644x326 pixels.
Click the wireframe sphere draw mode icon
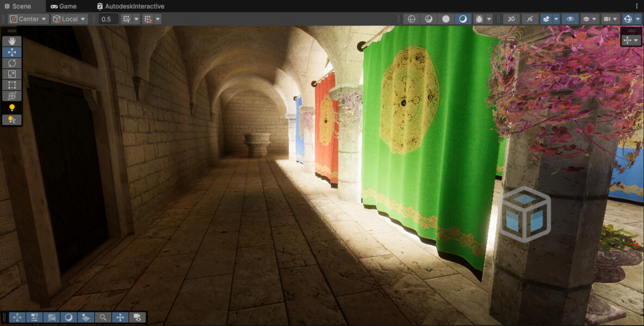tap(412, 19)
